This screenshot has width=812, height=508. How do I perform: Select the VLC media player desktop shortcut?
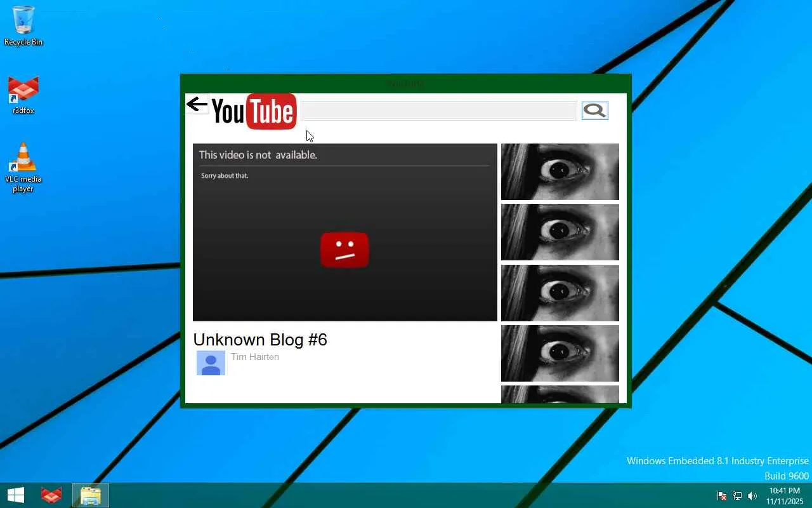click(x=23, y=168)
